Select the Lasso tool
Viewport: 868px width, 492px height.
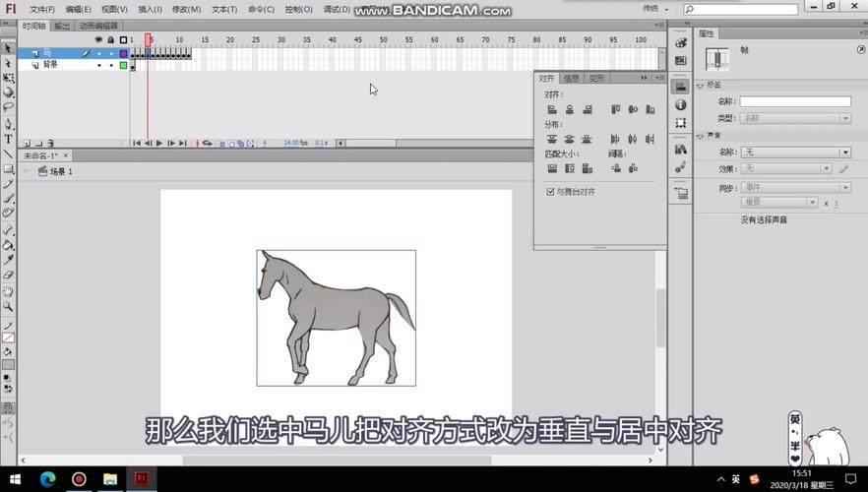click(8, 106)
